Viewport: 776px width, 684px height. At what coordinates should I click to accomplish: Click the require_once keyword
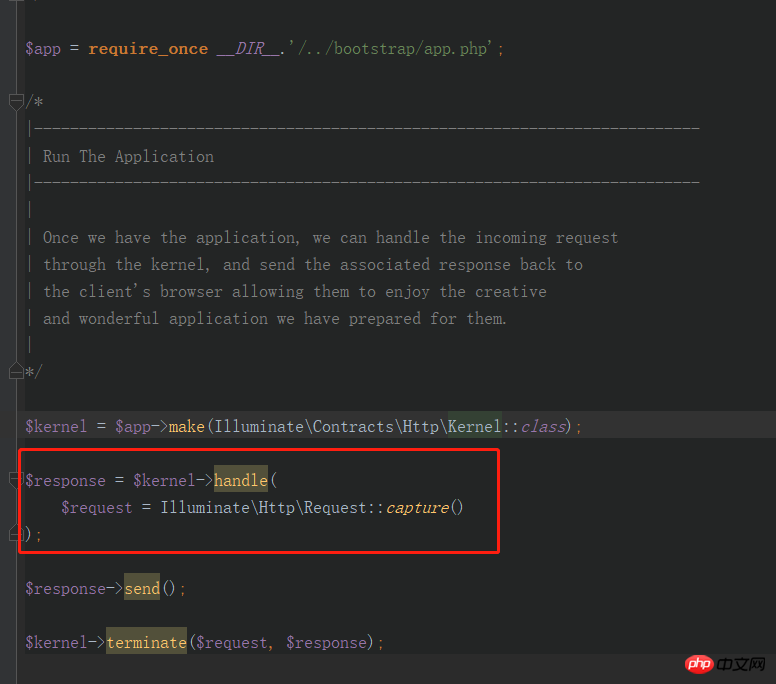pyautogui.click(x=148, y=49)
